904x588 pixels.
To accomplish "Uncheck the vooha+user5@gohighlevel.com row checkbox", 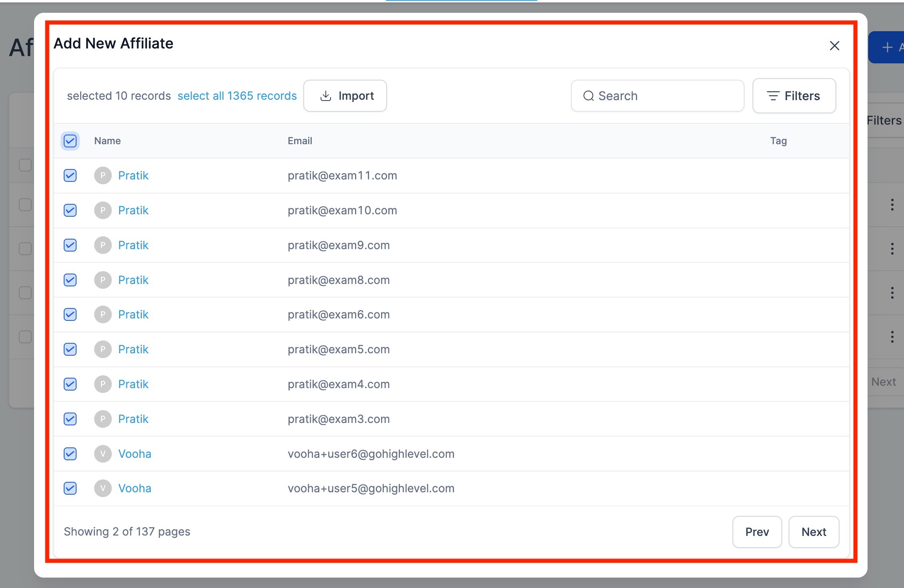I will pyautogui.click(x=70, y=488).
